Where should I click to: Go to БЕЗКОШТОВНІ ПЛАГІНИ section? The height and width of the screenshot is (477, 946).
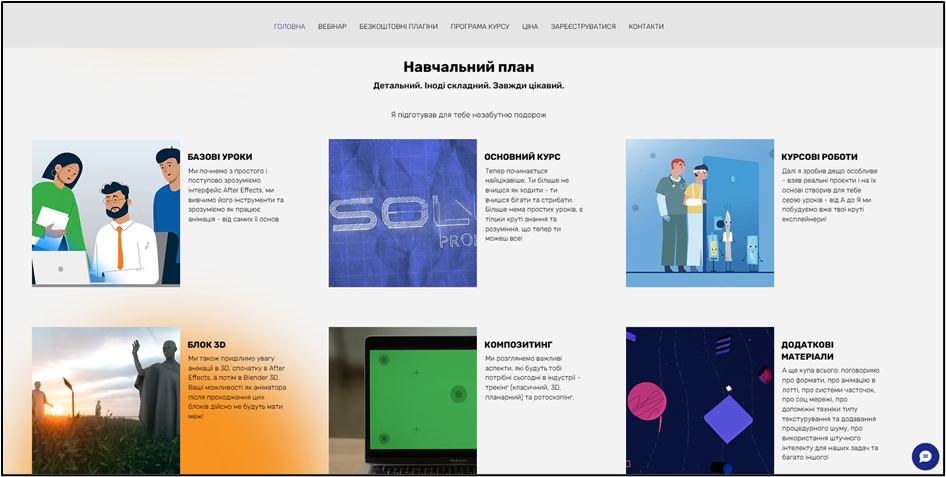(398, 27)
